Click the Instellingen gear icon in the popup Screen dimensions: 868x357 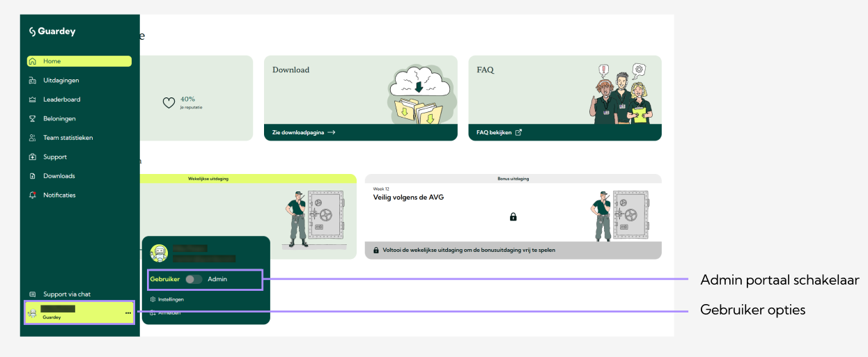click(153, 299)
